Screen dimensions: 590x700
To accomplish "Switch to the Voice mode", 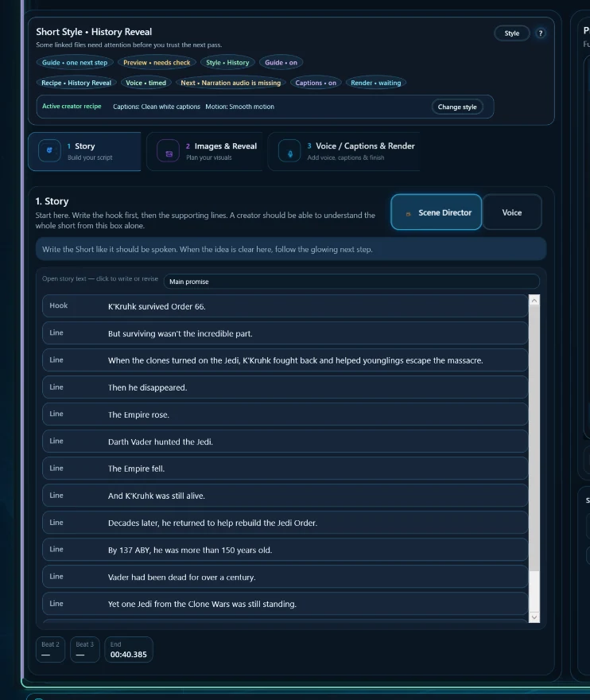I will (x=512, y=212).
